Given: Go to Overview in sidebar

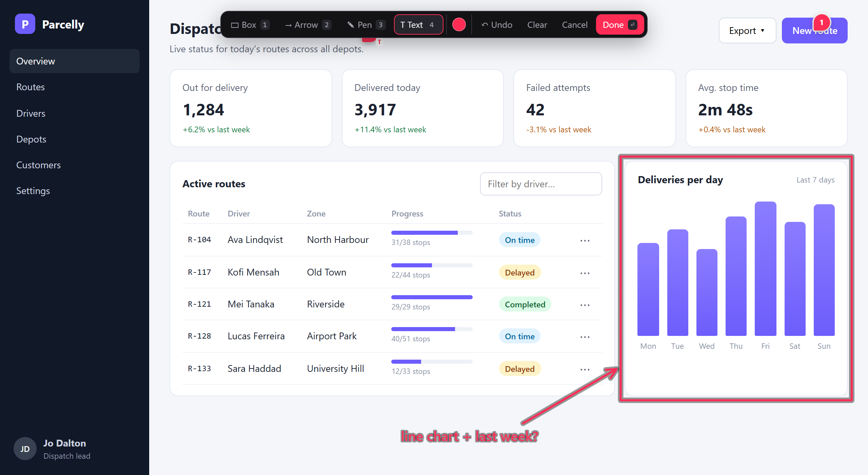Looking at the screenshot, I should pyautogui.click(x=75, y=61).
